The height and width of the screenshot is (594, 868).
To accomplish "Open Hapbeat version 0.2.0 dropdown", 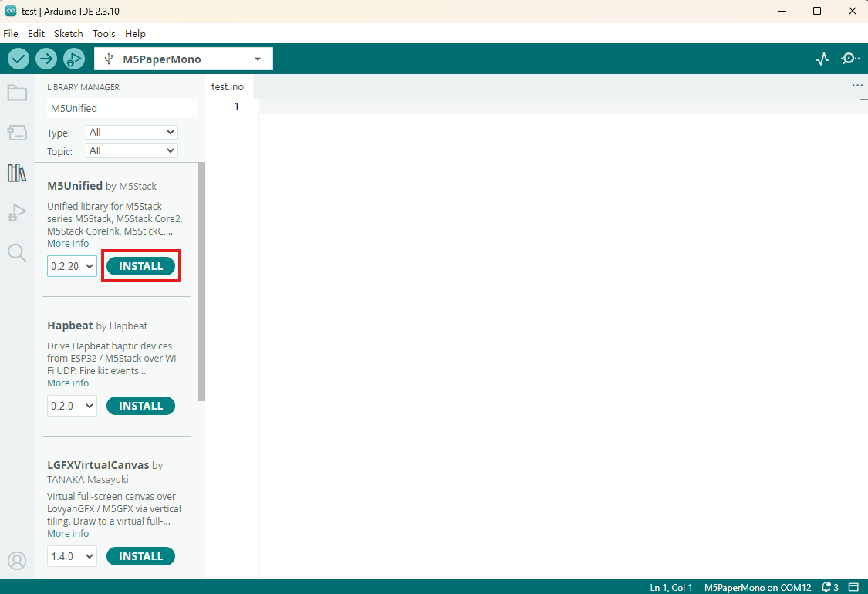I will (x=72, y=406).
